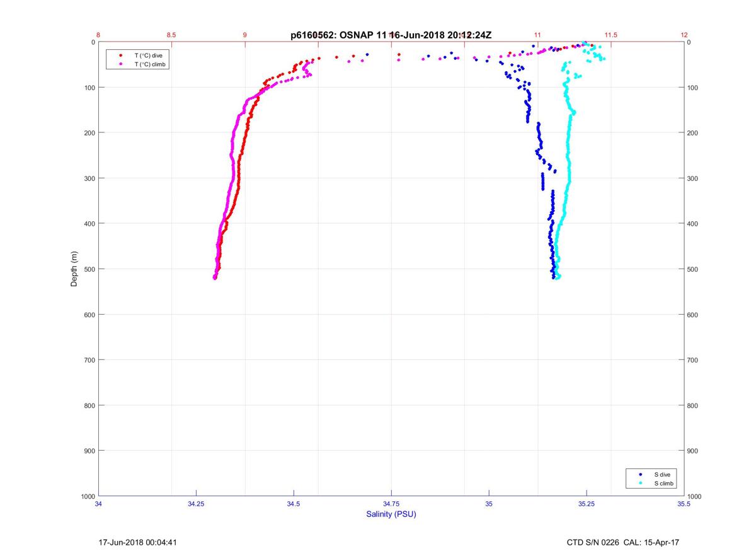Image resolution: width=756 pixels, height=558 pixels.
Task: Click red temperature tick label 11
Action: (537, 35)
